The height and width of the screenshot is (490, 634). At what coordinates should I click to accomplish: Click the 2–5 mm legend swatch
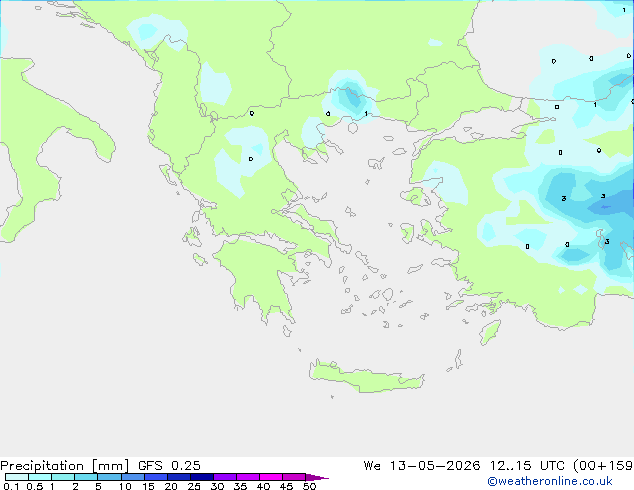[86, 477]
